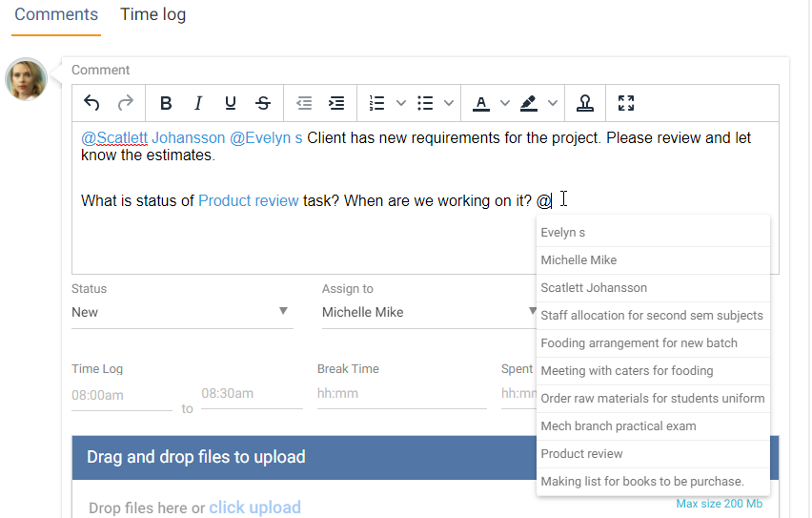Select Michelle Mike from mention suggestions
The height and width of the screenshot is (518, 812).
coord(579,260)
